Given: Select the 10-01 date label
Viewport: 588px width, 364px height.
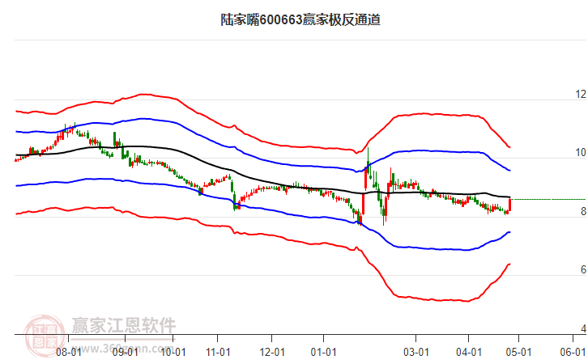Looking at the screenshot, I should click(x=173, y=352).
